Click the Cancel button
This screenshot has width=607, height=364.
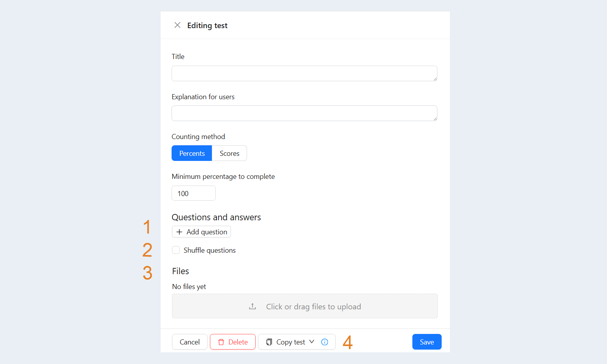(190, 342)
